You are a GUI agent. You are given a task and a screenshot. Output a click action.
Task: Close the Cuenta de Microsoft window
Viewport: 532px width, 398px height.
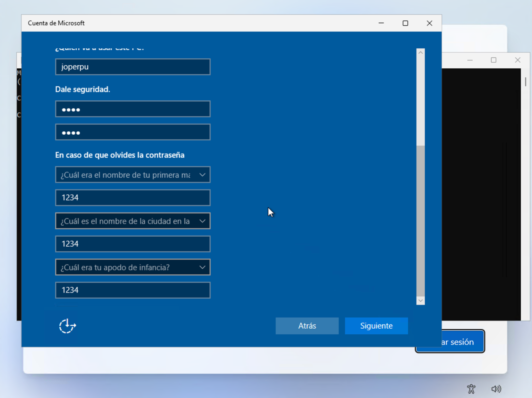pyautogui.click(x=430, y=23)
